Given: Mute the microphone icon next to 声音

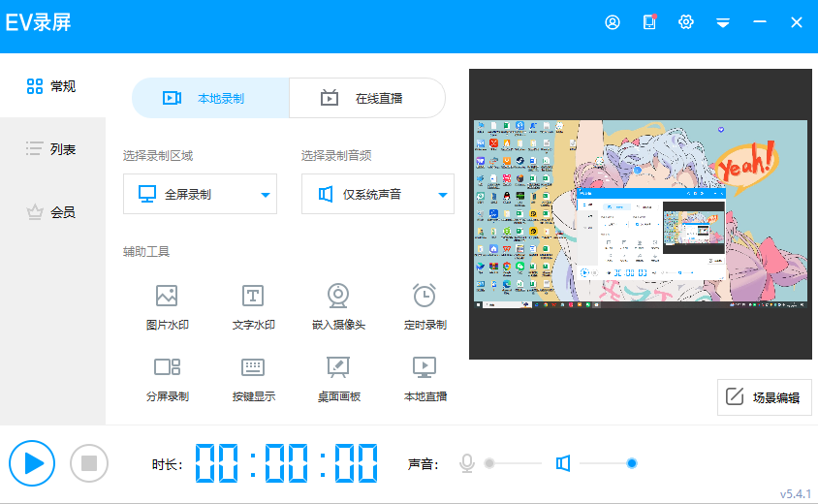Looking at the screenshot, I should [x=467, y=463].
